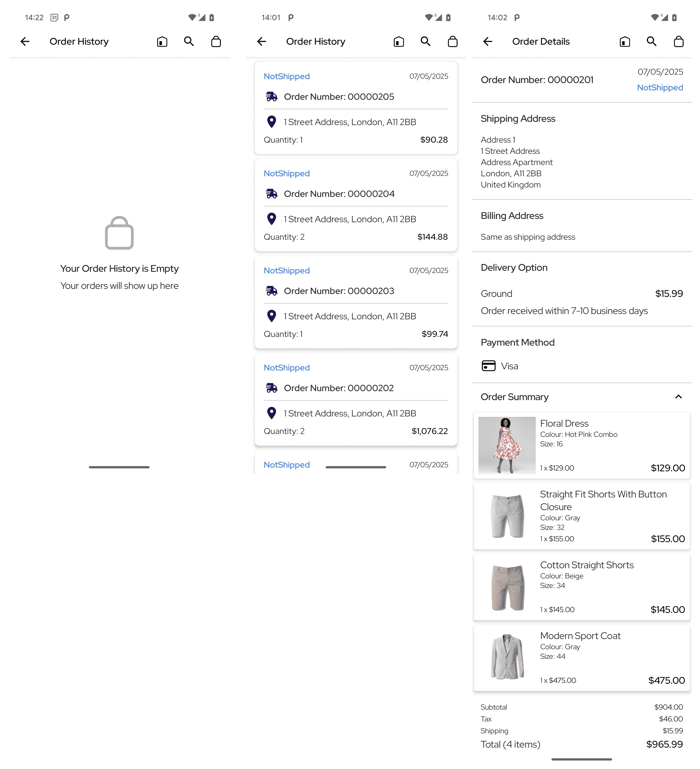The image size is (700, 769).
Task: Tap the Tax $46.00 value
Action: click(x=671, y=719)
